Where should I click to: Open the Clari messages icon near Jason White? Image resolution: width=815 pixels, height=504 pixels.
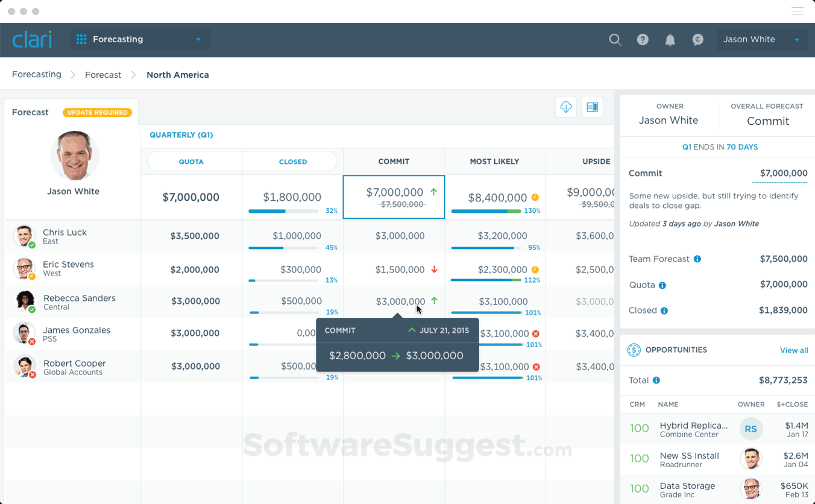(x=697, y=40)
